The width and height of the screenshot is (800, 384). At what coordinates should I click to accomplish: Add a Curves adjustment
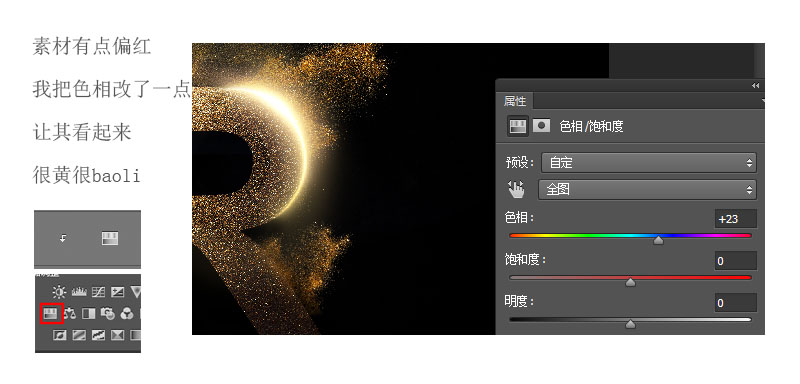pos(98,292)
